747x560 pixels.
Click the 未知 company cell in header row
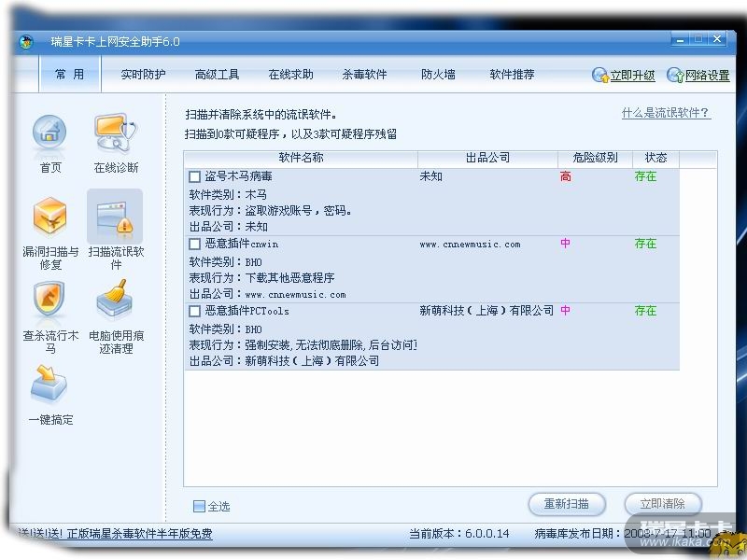pyautogui.click(x=430, y=176)
